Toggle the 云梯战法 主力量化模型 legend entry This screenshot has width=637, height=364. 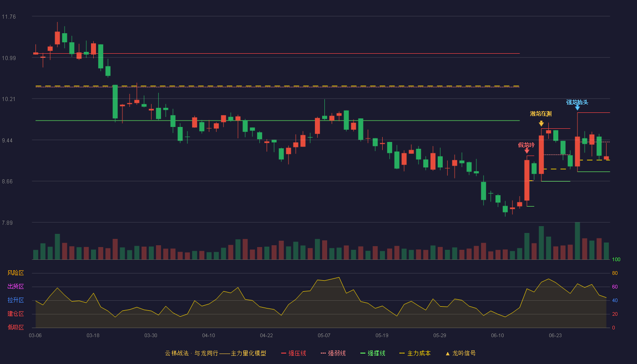215,353
